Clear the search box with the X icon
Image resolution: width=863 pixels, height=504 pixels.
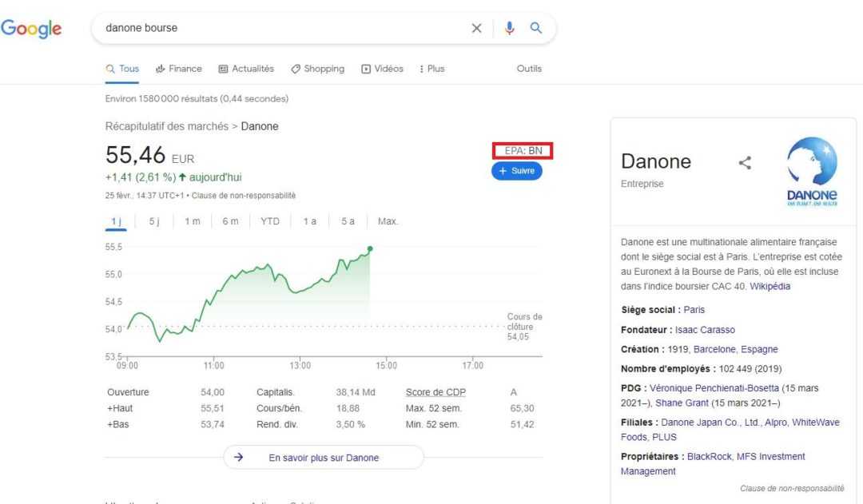(x=476, y=28)
